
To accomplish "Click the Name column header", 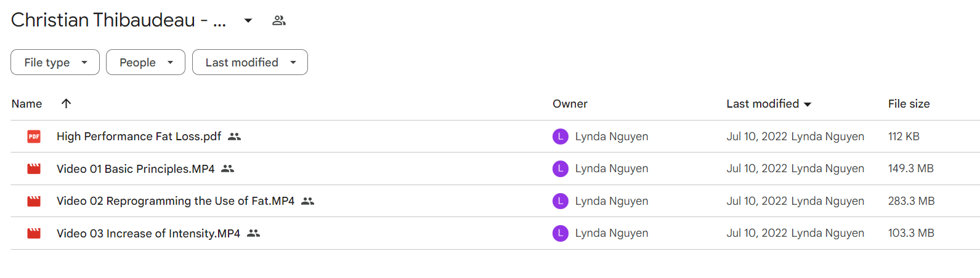I will click(27, 104).
